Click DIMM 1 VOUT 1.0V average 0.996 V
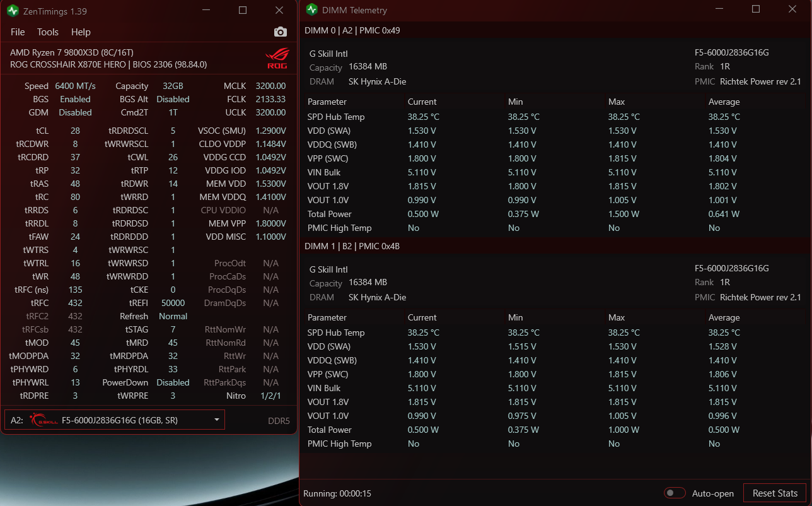812x506 pixels. point(722,416)
